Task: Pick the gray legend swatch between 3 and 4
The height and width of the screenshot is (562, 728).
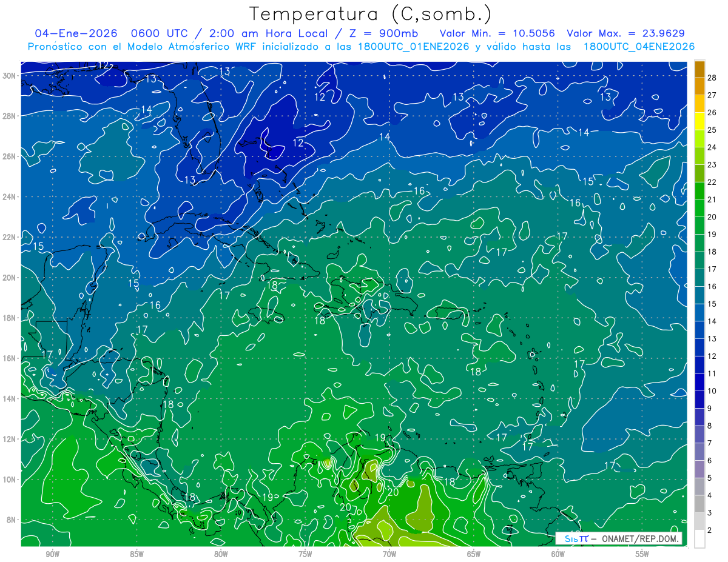Action: tap(700, 504)
